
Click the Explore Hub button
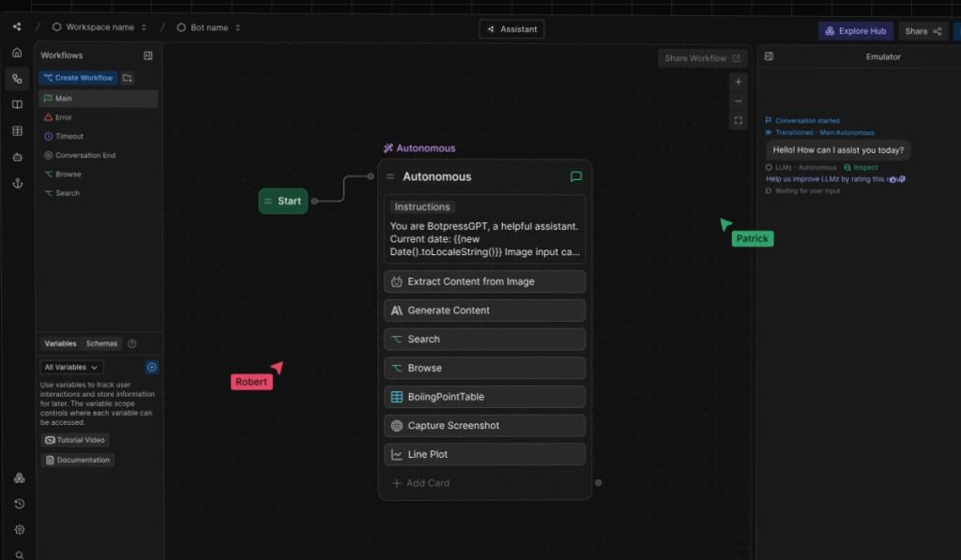click(x=855, y=31)
